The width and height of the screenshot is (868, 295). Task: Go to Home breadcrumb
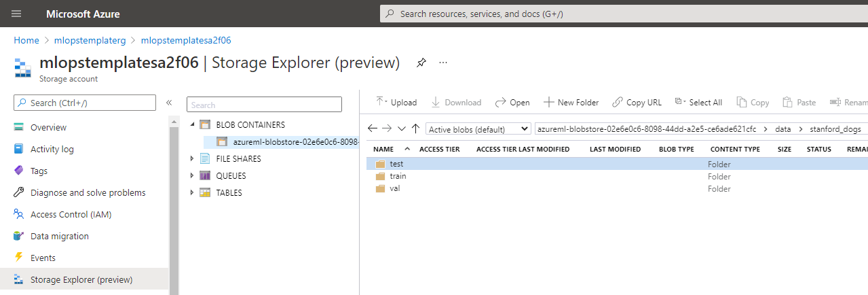click(26, 40)
